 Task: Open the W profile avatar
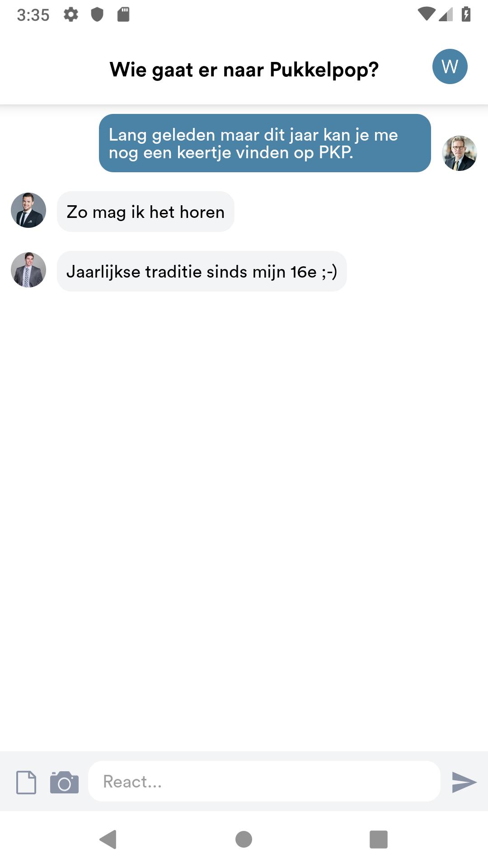pyautogui.click(x=450, y=66)
